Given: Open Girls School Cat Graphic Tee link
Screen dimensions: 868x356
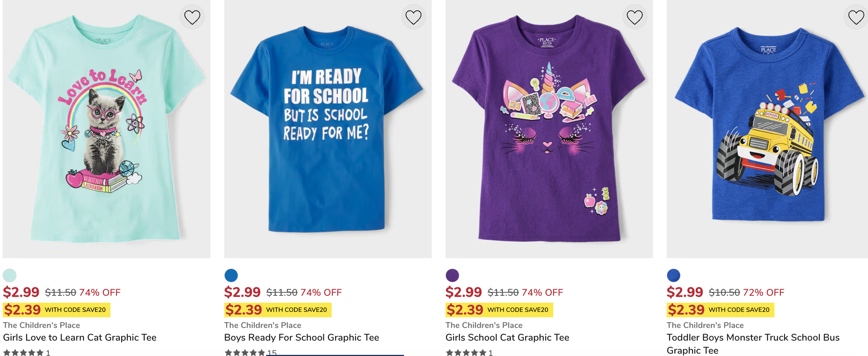Looking at the screenshot, I should [x=507, y=338].
